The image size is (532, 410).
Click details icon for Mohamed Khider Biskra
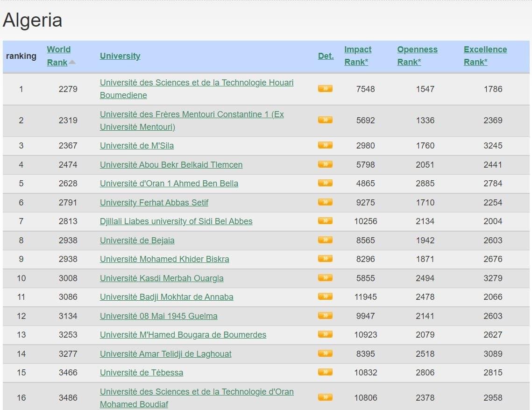325,259
